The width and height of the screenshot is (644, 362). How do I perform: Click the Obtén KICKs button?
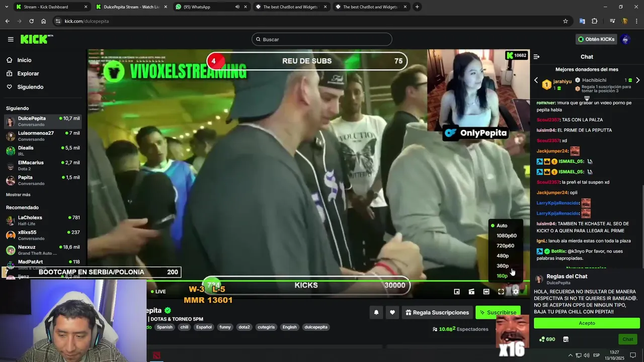pos(596,39)
